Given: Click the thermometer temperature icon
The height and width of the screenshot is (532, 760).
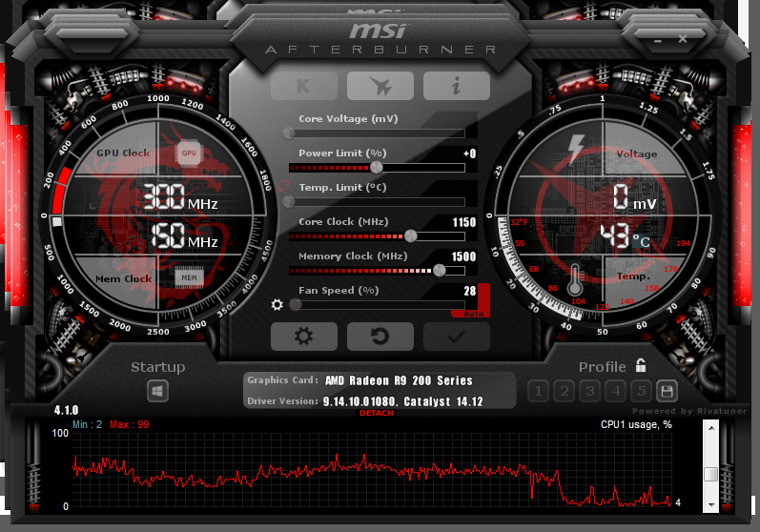Looking at the screenshot, I should click(575, 279).
